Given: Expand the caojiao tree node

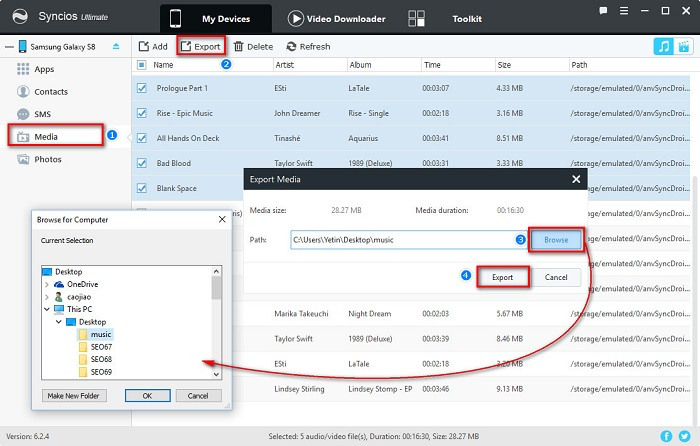Looking at the screenshot, I should 47,297.
